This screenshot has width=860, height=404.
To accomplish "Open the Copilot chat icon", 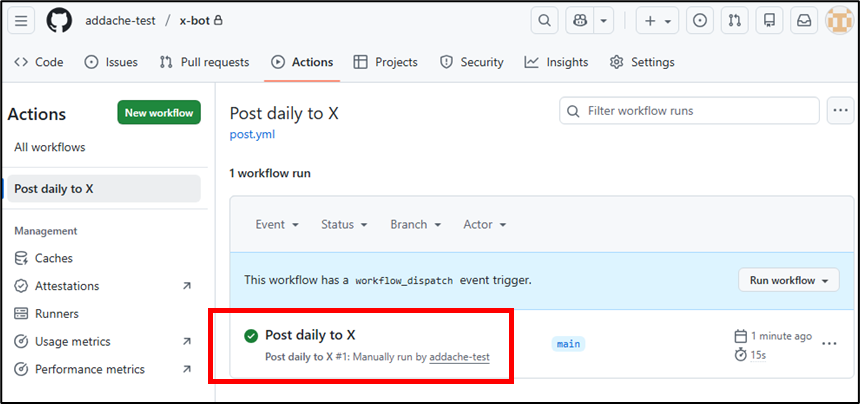I will point(579,20).
